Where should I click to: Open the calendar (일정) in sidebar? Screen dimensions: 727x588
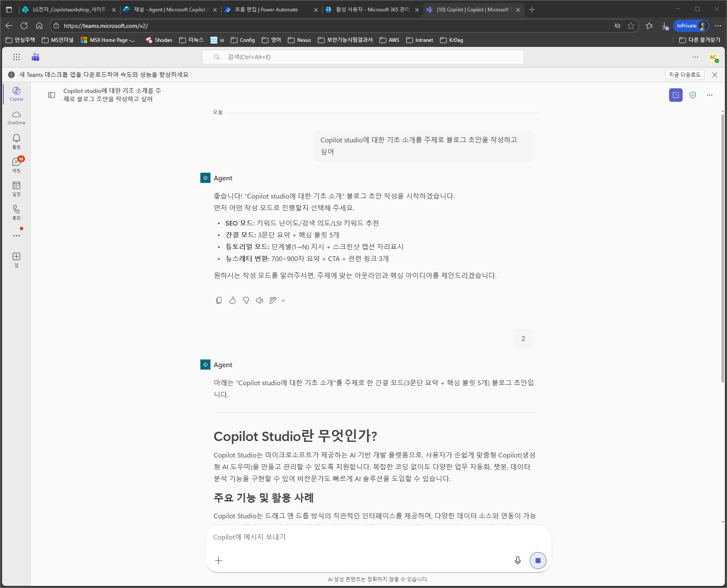pos(16,188)
